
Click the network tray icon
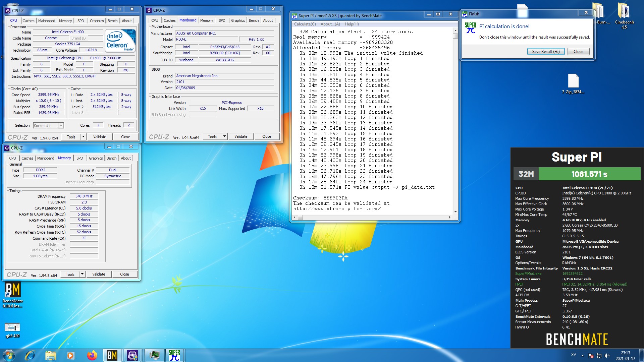599,356
